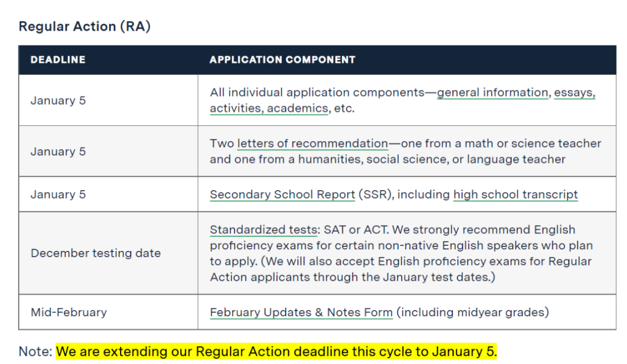The width and height of the screenshot is (627, 364).
Task: Click the yellow highlighted deadline extension note
Action: [x=276, y=352]
